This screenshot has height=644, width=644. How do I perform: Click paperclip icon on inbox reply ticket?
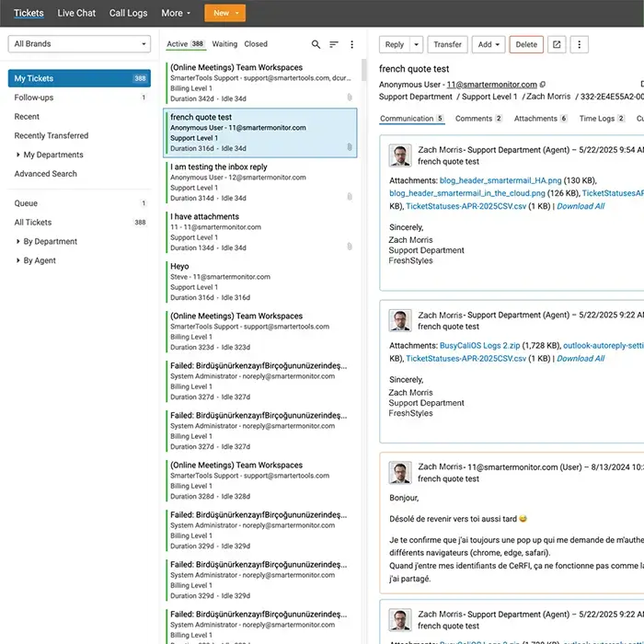(350, 197)
